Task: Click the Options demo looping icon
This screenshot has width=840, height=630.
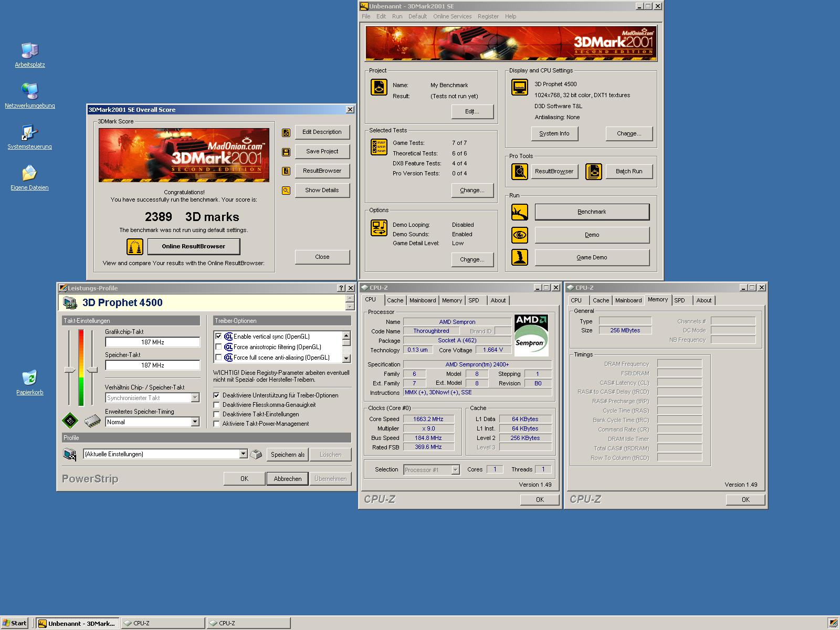Action: 379,228
